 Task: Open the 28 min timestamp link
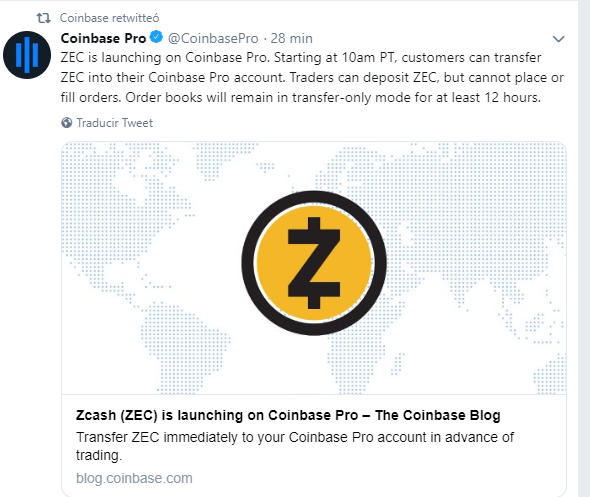[292, 38]
